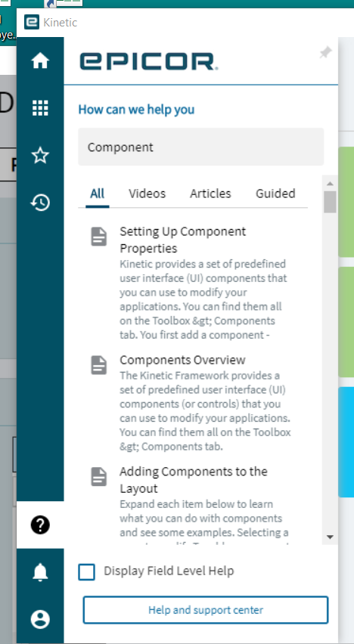
Task: Click the scrollbar down arrow
Action: click(330, 537)
